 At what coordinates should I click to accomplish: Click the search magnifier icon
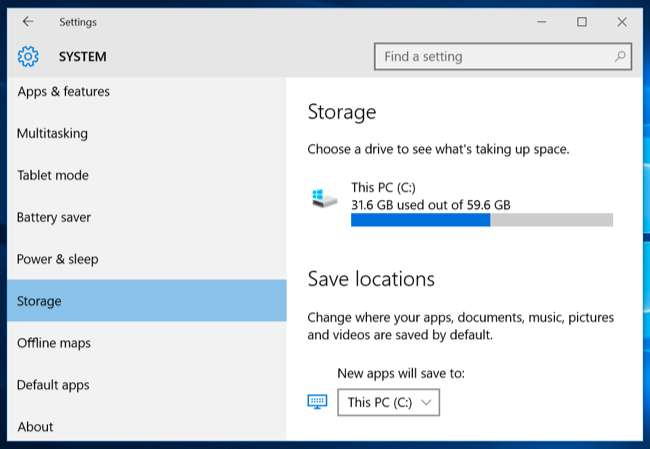[620, 57]
